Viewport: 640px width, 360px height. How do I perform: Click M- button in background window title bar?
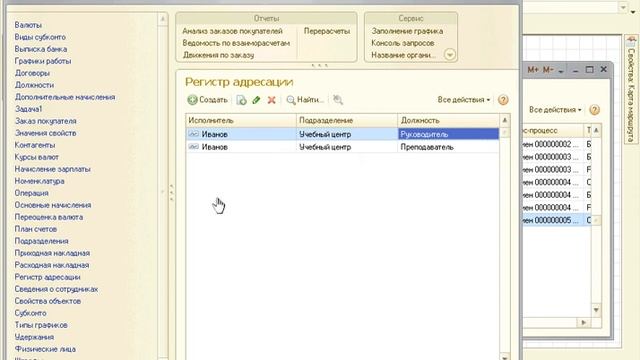pyautogui.click(x=548, y=70)
